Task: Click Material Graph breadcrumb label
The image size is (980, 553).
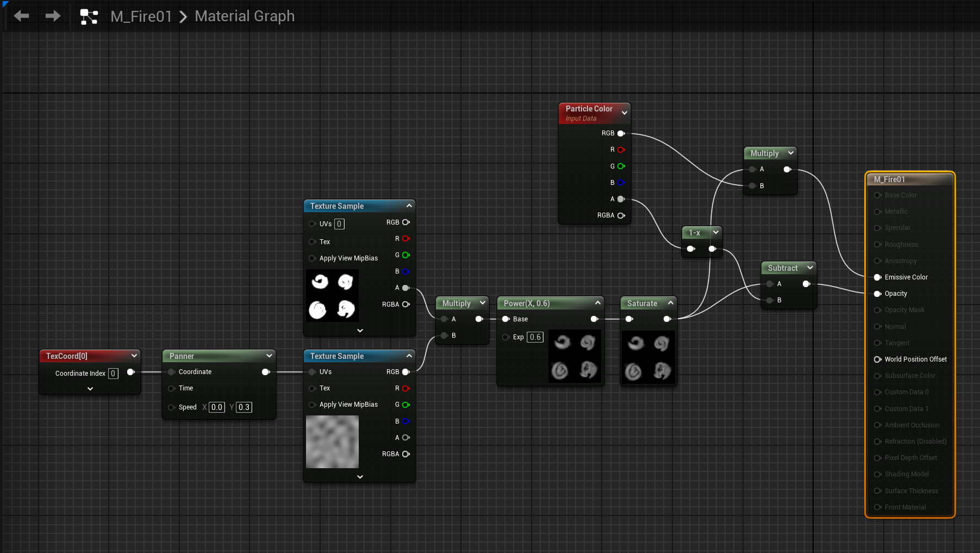Action: (245, 16)
